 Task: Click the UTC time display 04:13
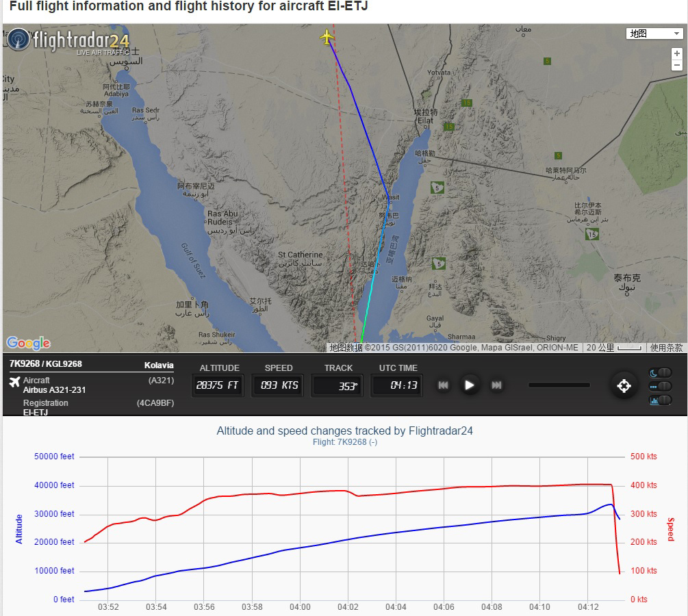pyautogui.click(x=396, y=385)
